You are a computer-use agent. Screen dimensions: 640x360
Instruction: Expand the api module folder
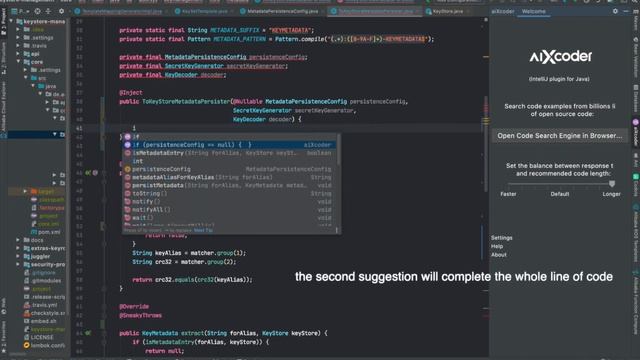coord(18,53)
